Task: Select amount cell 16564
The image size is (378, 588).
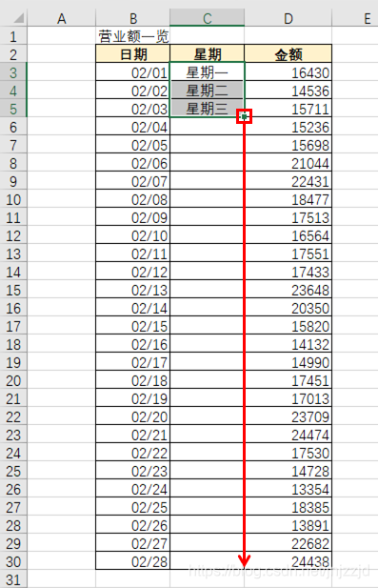Action: (x=288, y=235)
